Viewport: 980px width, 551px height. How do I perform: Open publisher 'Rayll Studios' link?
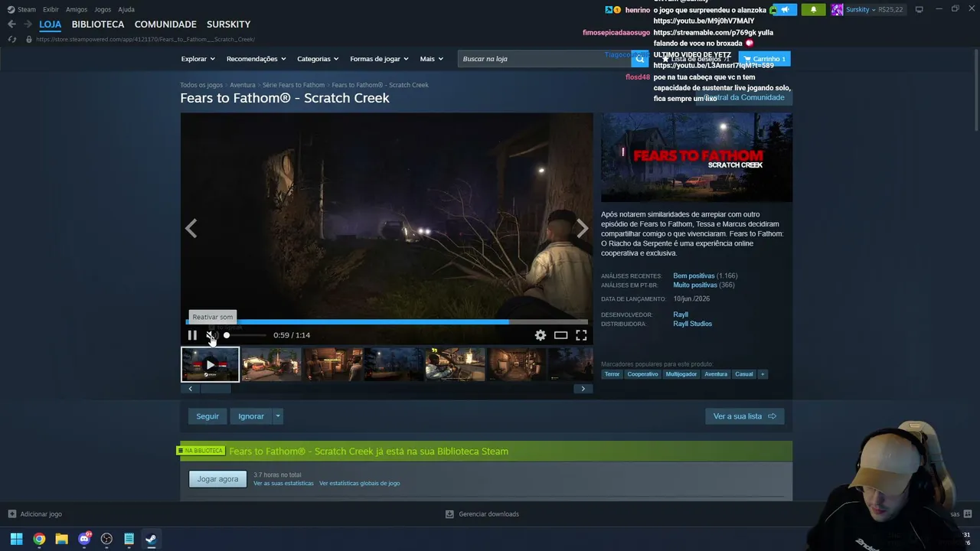pyautogui.click(x=693, y=324)
